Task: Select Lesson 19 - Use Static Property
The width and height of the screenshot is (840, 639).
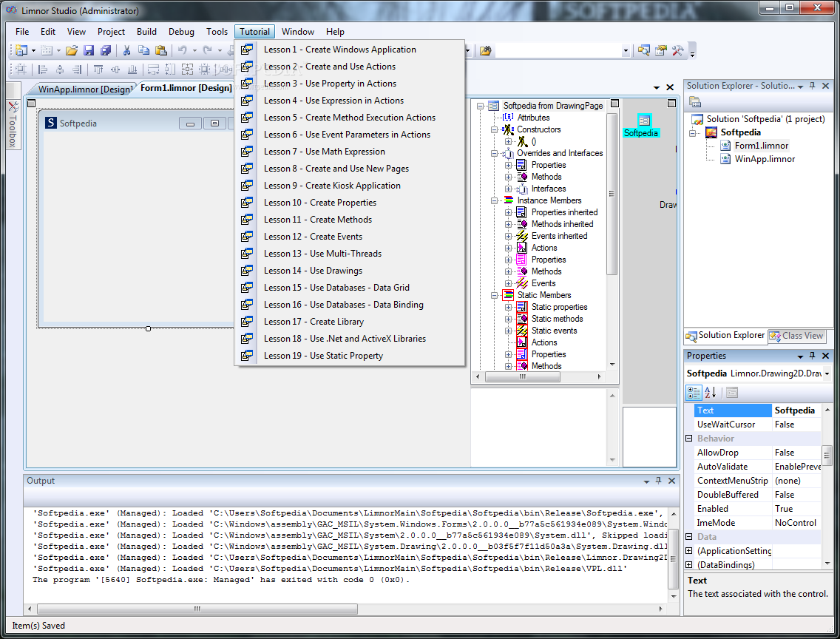Action: [349, 356]
